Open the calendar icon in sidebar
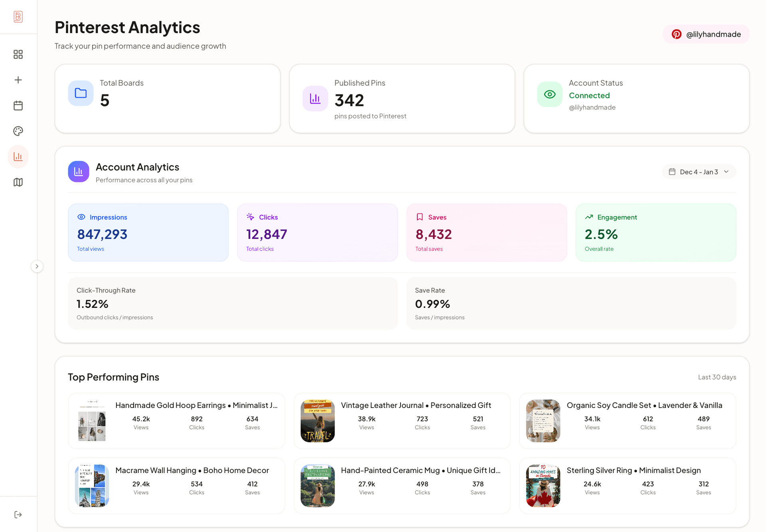Viewport: 766px width, 532px height. coord(18,106)
